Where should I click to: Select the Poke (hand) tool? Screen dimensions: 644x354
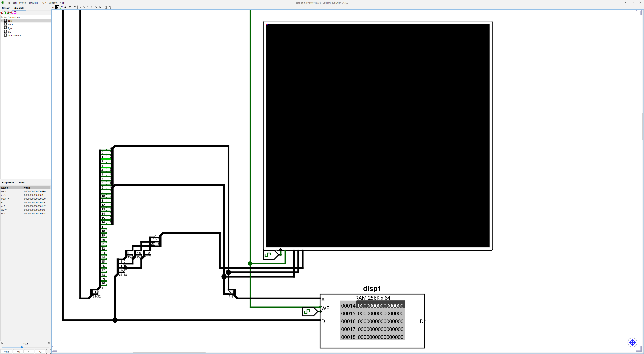(x=53, y=8)
